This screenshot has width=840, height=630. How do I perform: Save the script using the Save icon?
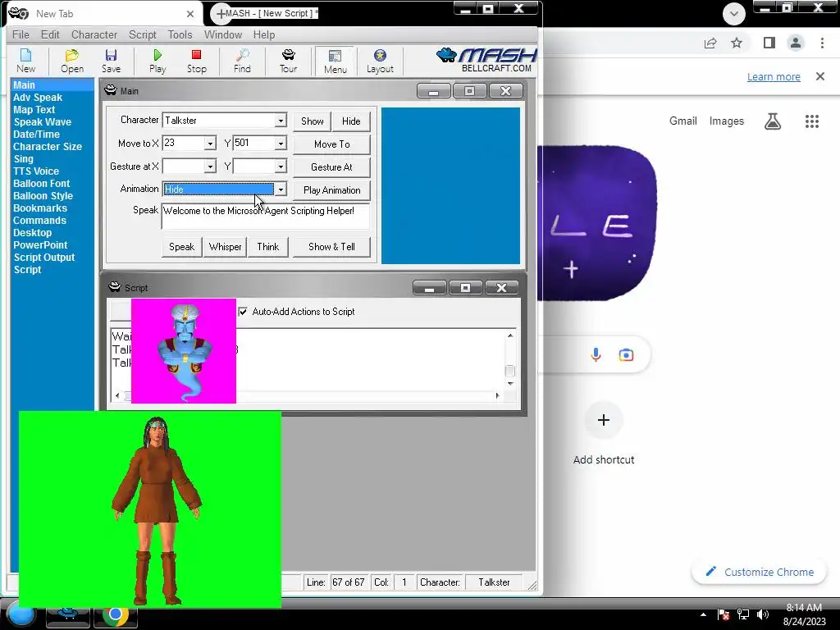(x=111, y=61)
